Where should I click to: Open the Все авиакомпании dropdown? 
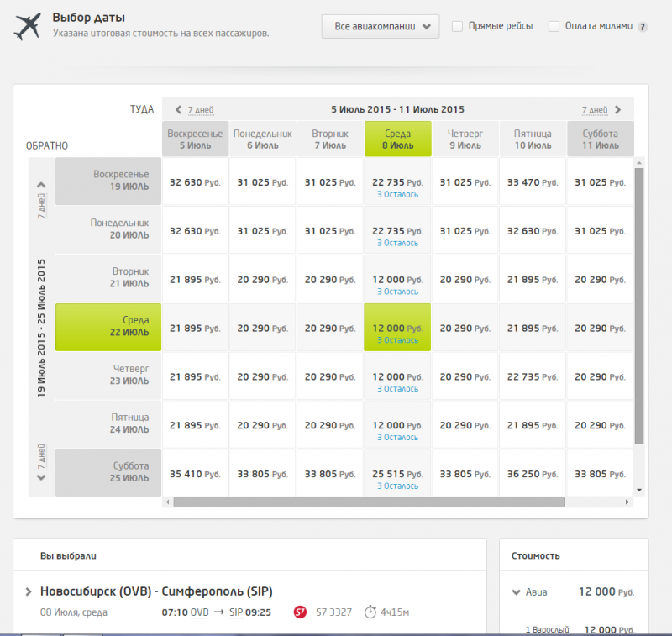point(381,27)
